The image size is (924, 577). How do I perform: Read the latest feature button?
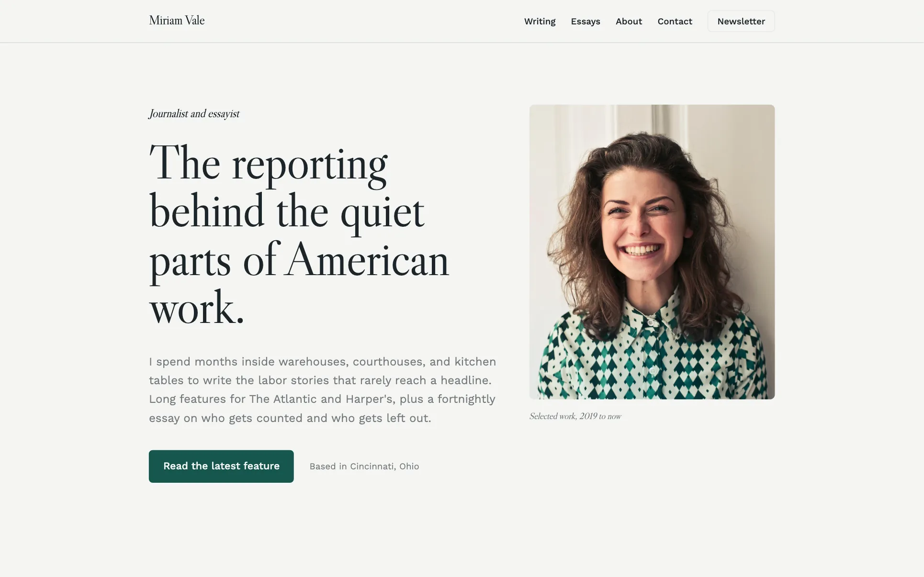221,466
